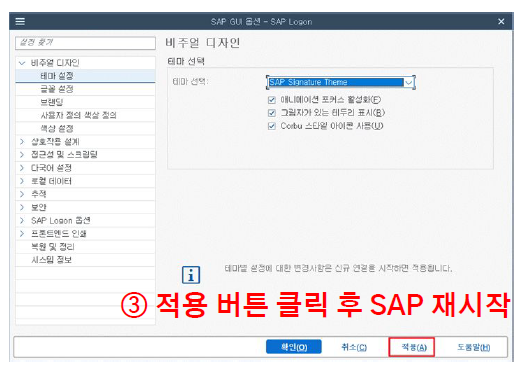Viewport: 524px width, 381px height.
Task: Expand the 다국어 설정 node
Action: click(22, 168)
